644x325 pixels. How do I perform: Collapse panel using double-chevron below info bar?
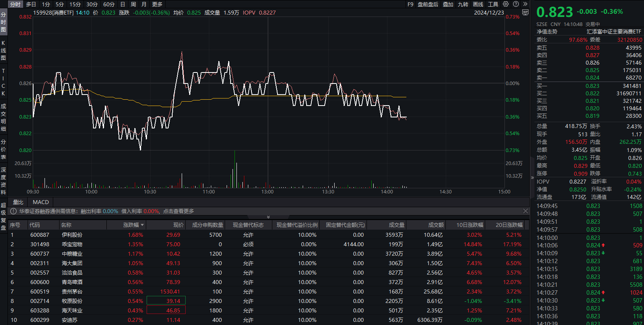coord(268,217)
